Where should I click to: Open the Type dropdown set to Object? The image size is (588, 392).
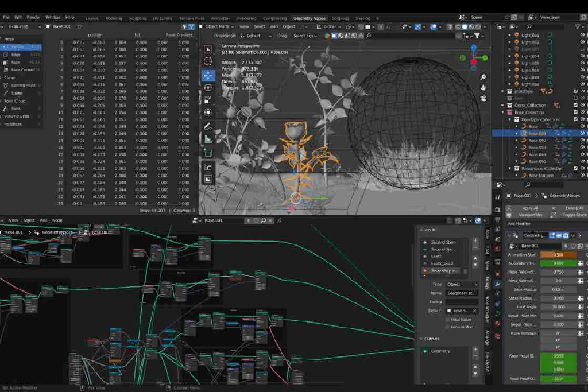462,284
